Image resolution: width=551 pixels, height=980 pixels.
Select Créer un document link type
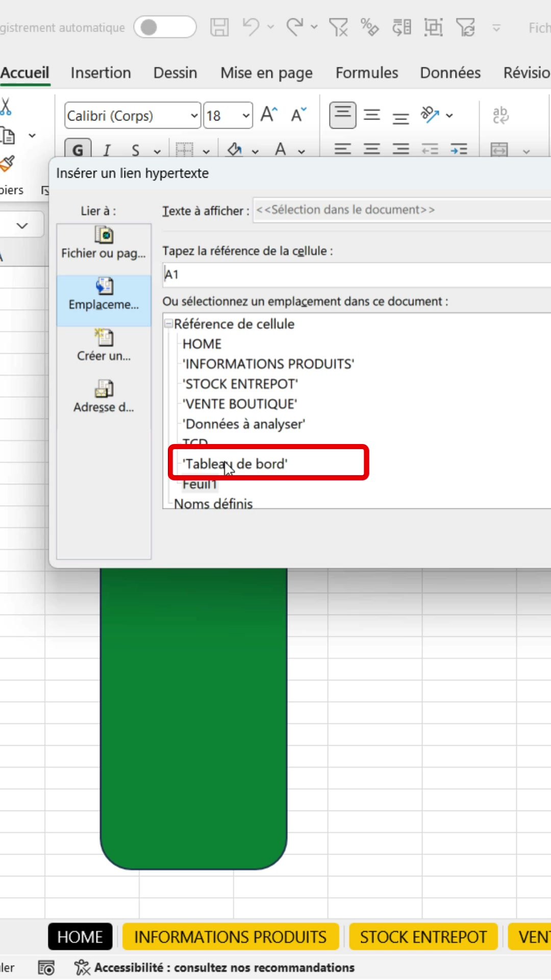104,346
